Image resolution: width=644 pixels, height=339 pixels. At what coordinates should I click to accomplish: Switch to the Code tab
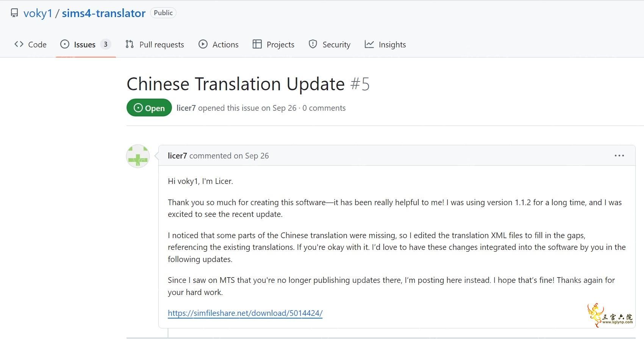point(30,44)
